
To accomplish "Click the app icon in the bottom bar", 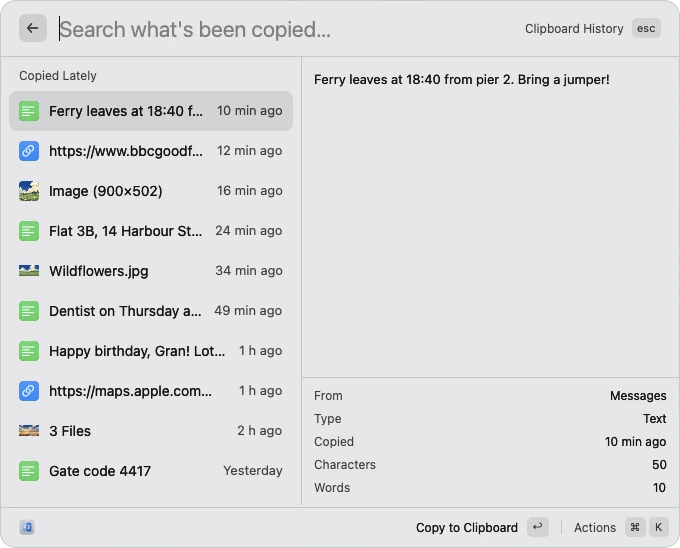I will click(27, 527).
